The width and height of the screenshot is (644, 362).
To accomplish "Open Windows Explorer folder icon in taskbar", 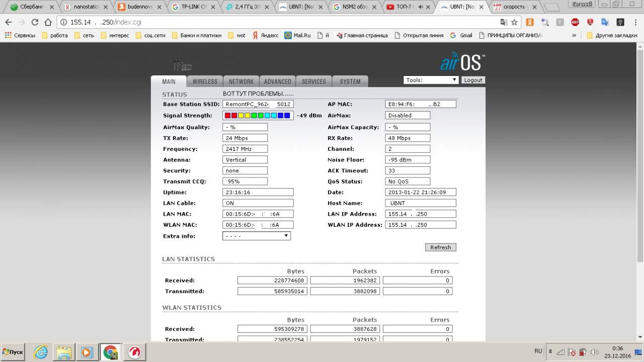I will (x=64, y=351).
